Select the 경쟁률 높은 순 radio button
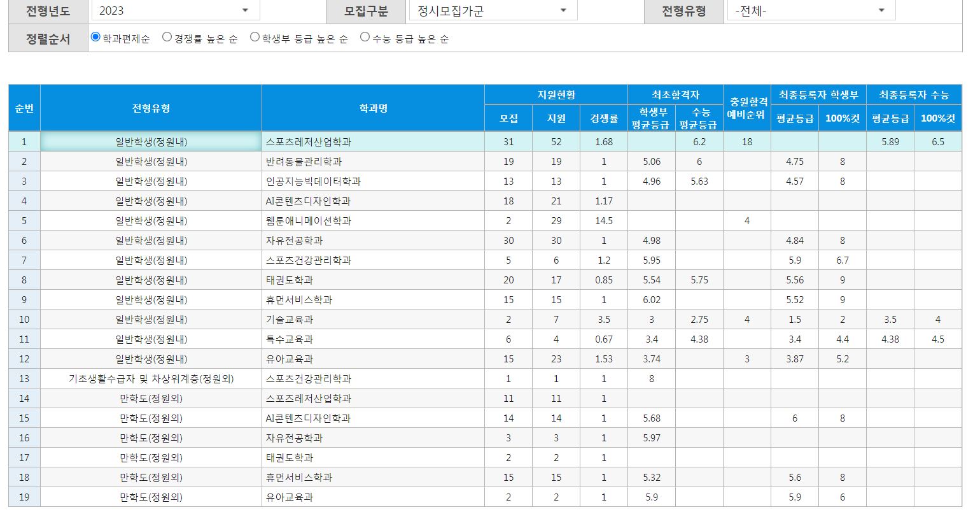The image size is (980, 512). pyautogui.click(x=167, y=37)
